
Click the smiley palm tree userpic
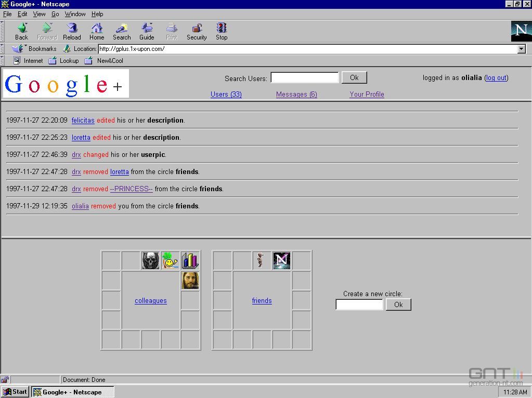point(170,260)
